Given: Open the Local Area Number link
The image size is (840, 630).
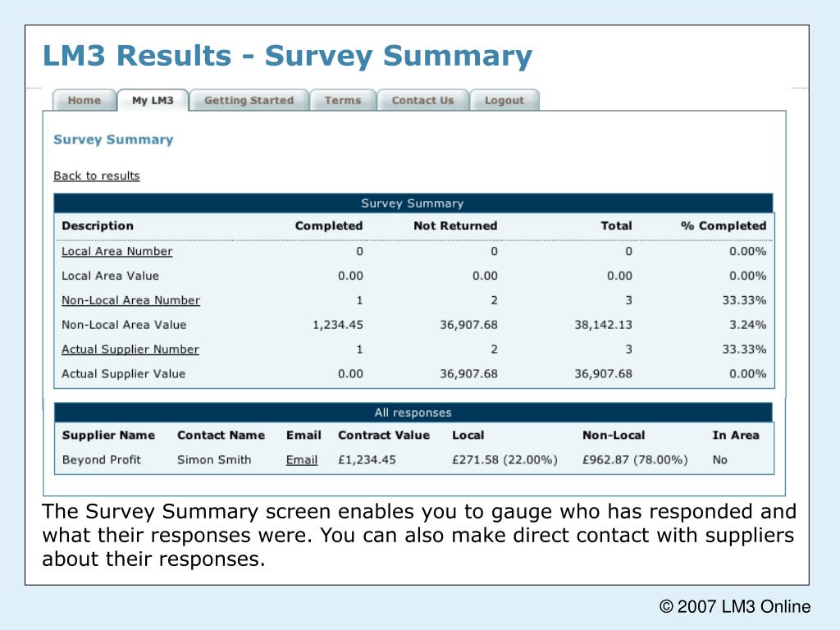Looking at the screenshot, I should [116, 251].
